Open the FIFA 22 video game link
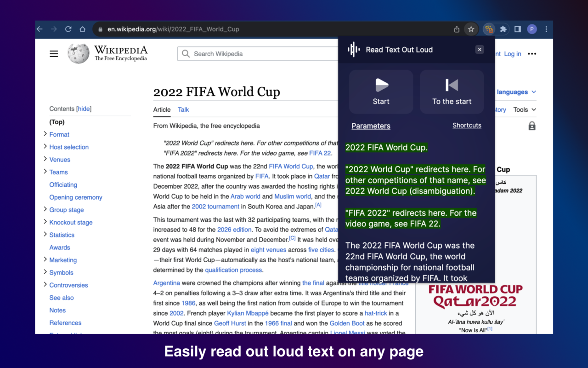588x368 pixels. [x=320, y=153]
